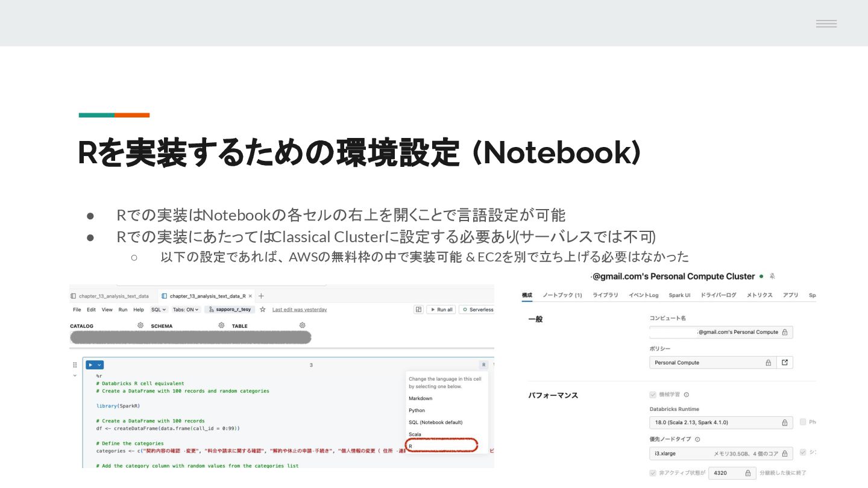This screenshot has height=488, width=868.
Task: Click lock icon in Personal Compute policy
Action: coord(768,363)
